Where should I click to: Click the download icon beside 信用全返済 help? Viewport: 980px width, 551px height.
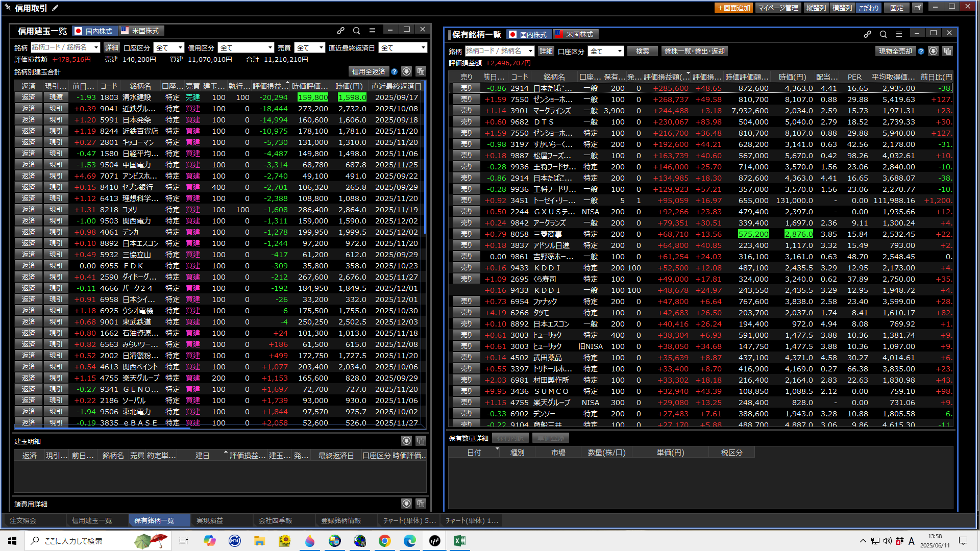pyautogui.click(x=406, y=71)
